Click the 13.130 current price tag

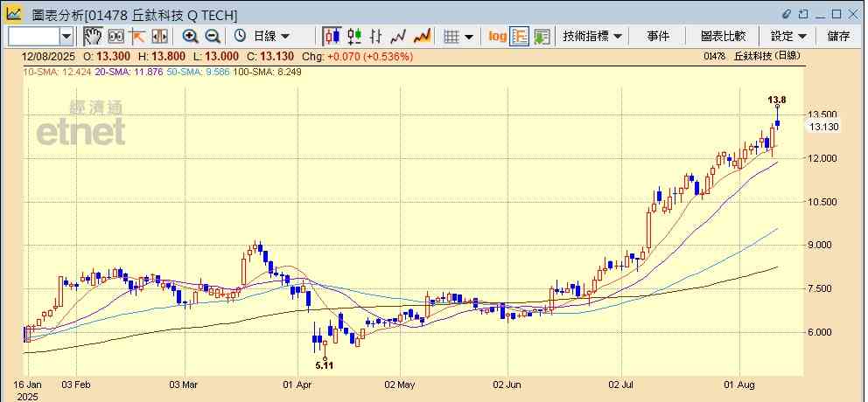click(823, 128)
